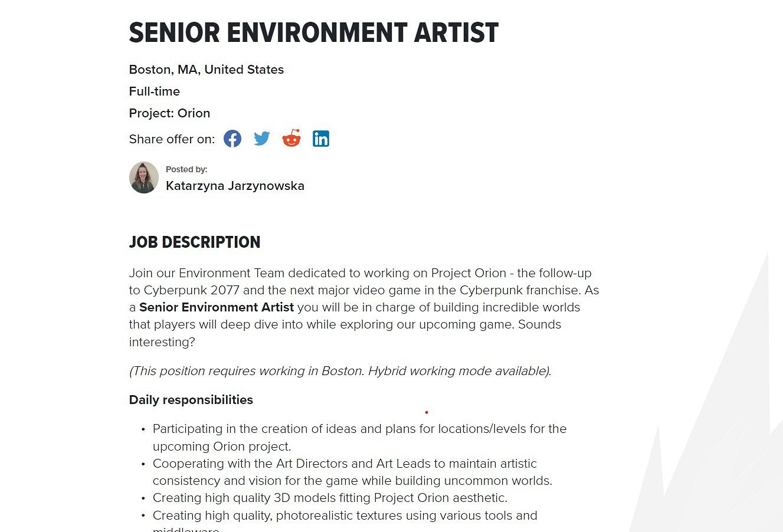Click the Job Description heading
Screen dimensions: 783x532
(x=194, y=242)
